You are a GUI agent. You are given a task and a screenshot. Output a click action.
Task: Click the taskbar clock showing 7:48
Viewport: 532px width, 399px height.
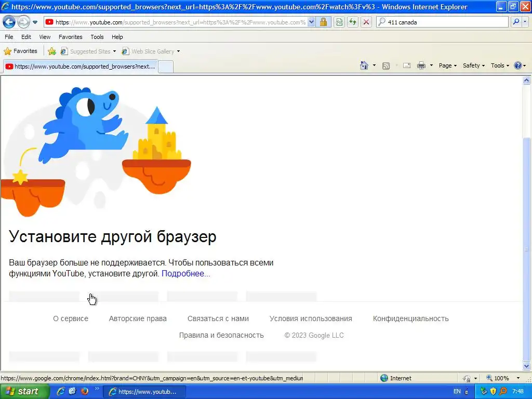click(518, 391)
